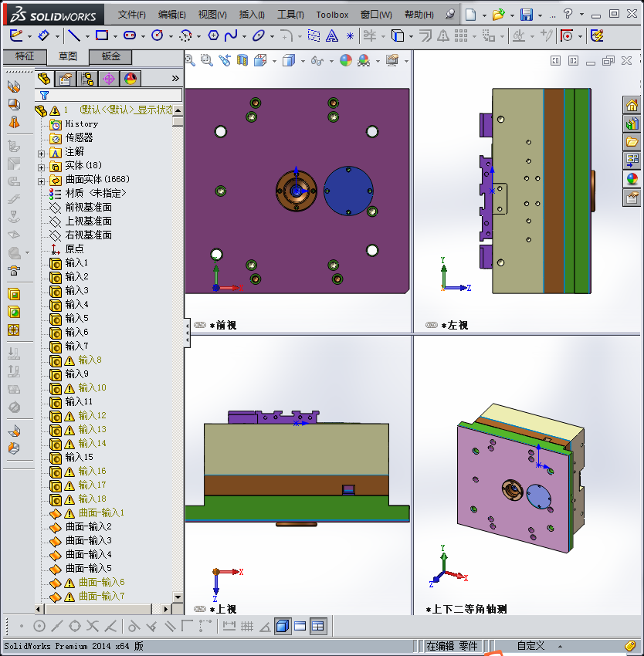644x656 pixels.
Task: Click the Section View icon
Action: pos(242,61)
